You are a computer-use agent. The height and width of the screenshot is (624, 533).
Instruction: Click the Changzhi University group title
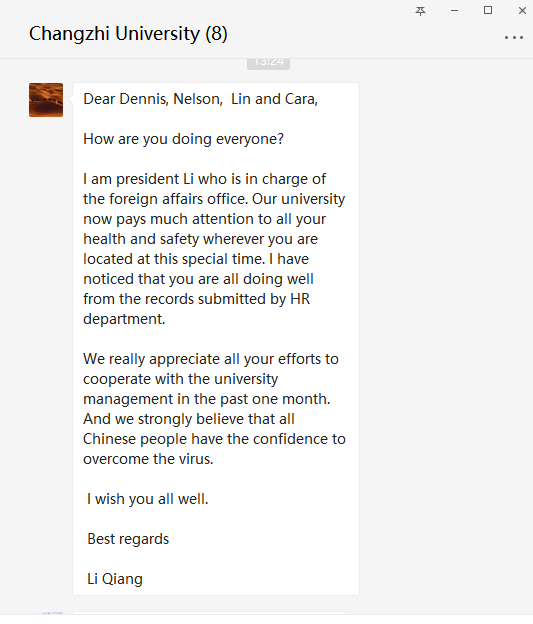pos(128,34)
